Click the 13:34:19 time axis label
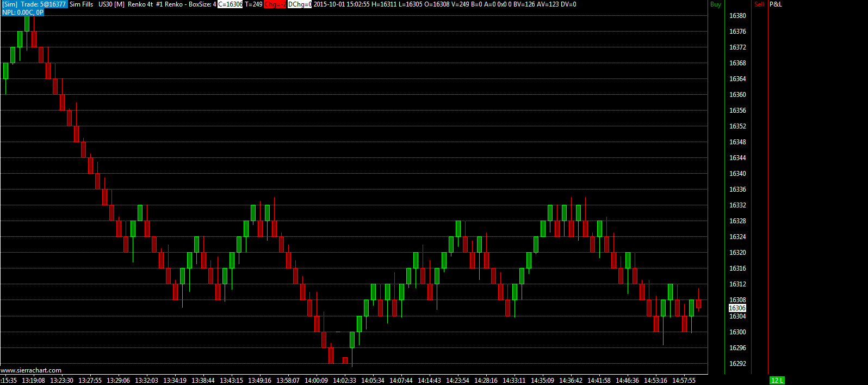The width and height of the screenshot is (868, 385). point(175,381)
